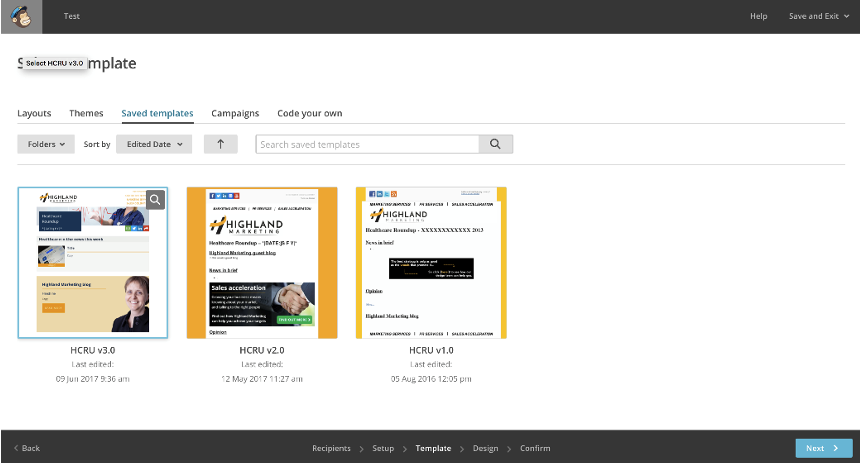Go Back using the footer button
The image size is (860, 463).
click(x=27, y=448)
